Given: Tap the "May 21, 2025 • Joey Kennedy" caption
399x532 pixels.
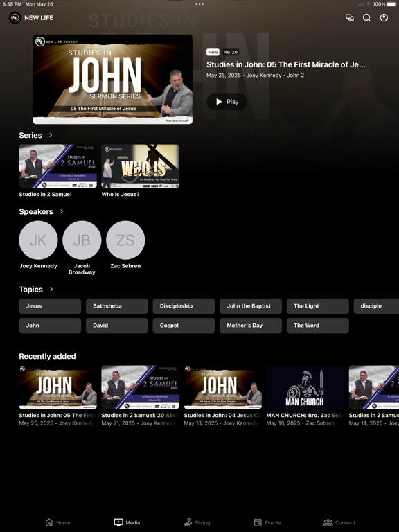Looking at the screenshot, I should pos(139,423).
